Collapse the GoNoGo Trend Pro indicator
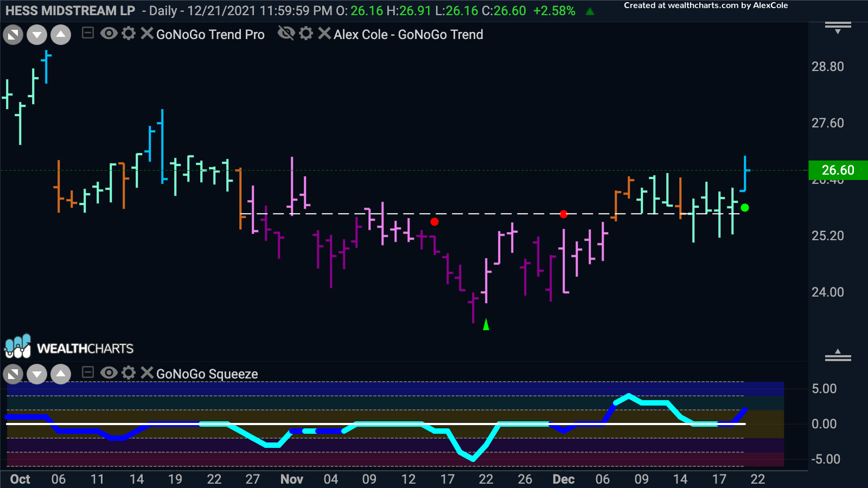 (x=87, y=34)
